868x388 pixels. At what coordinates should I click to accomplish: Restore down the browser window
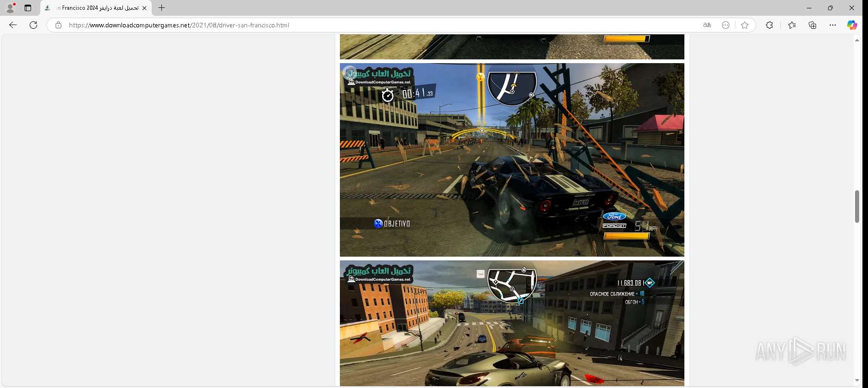pos(830,8)
